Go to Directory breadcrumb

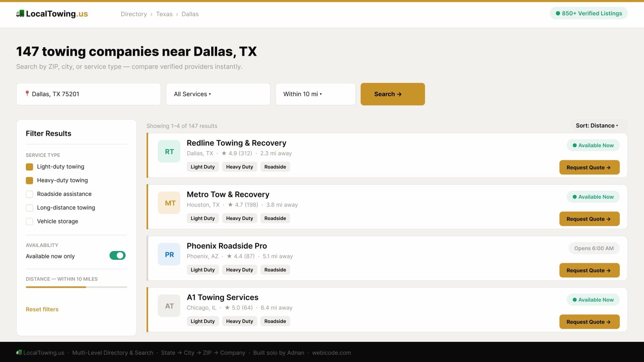click(134, 14)
